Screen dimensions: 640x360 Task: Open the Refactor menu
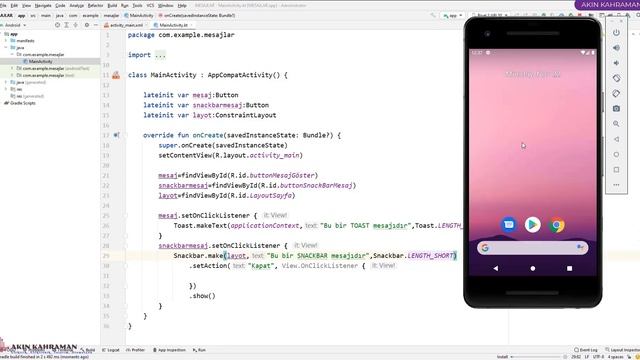(x=96, y=6)
